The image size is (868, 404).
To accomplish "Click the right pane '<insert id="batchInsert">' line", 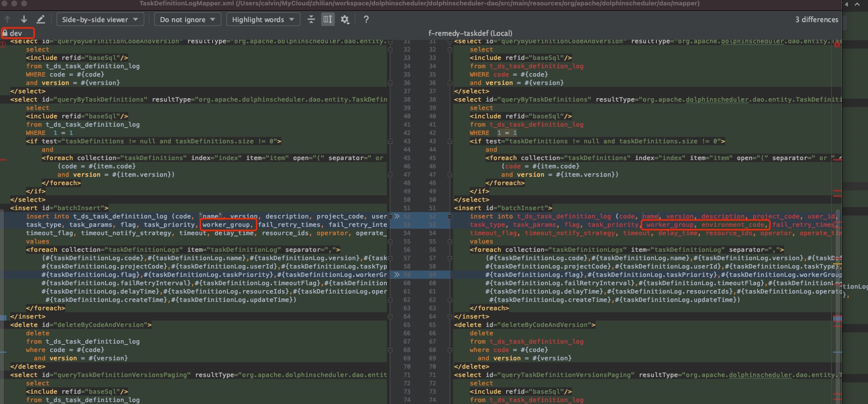I will click(x=503, y=208).
